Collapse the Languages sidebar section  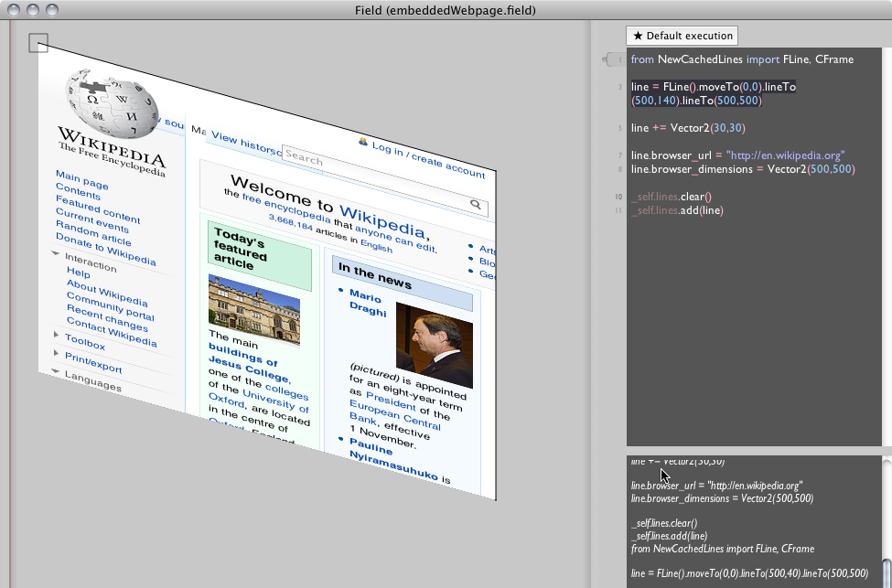(56, 372)
